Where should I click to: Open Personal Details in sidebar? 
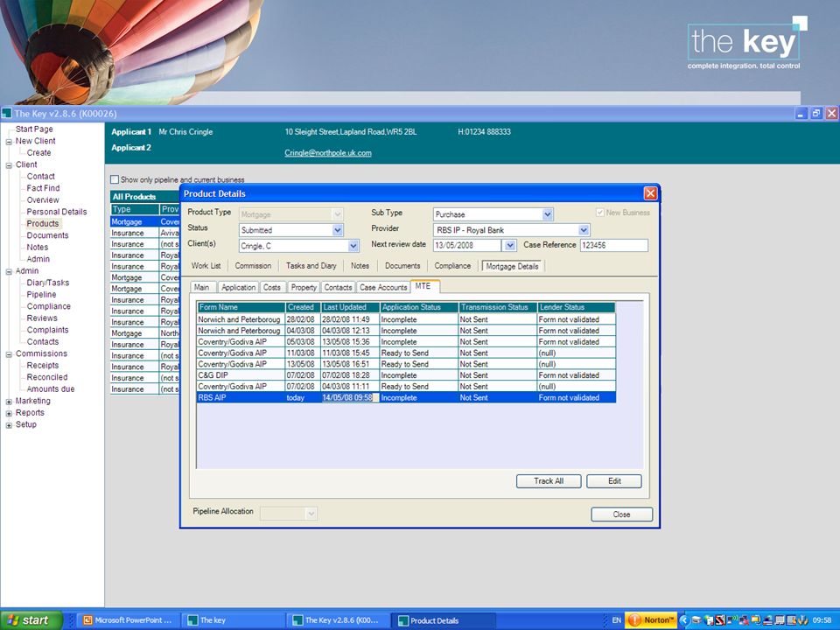57,212
